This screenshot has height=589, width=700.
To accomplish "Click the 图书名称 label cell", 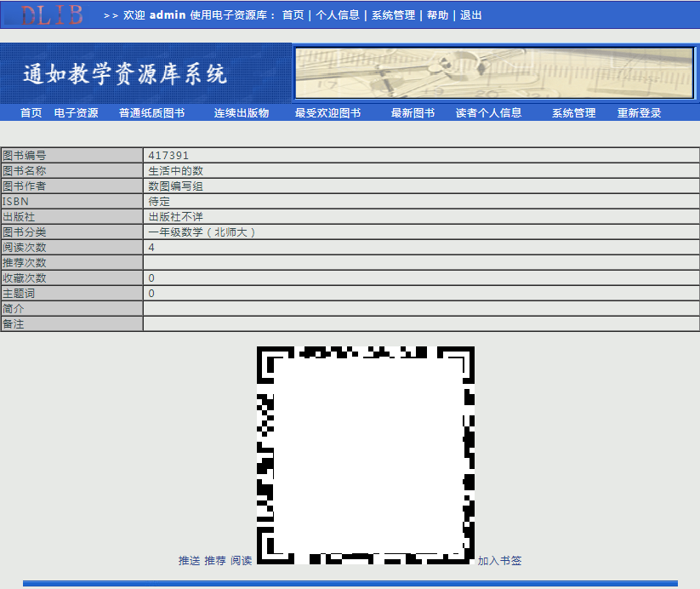I will coord(71,171).
